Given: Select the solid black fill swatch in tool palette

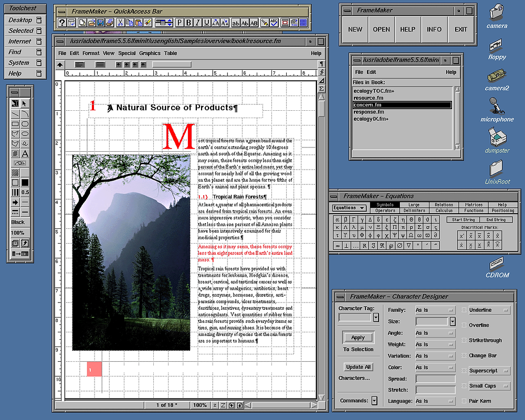Looking at the screenshot, I should [25, 183].
